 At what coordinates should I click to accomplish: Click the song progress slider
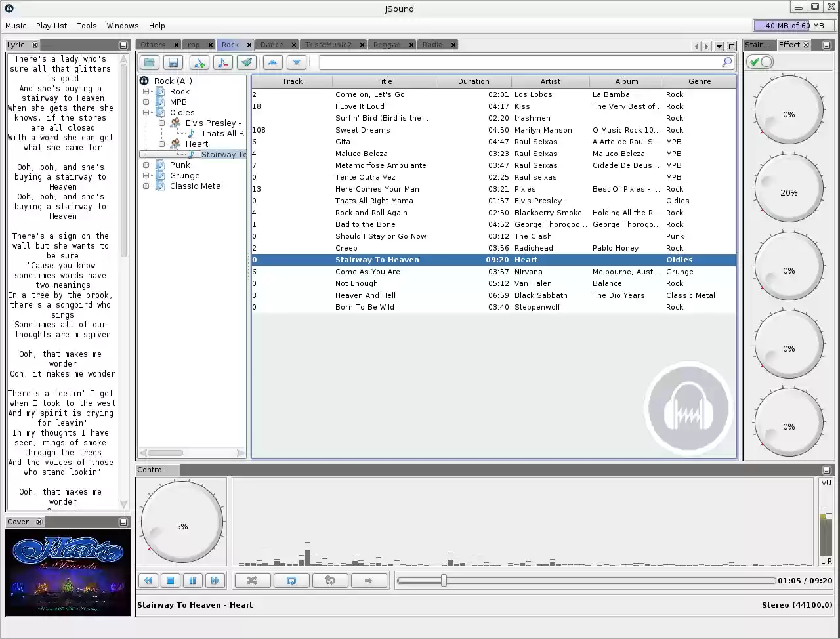(445, 580)
